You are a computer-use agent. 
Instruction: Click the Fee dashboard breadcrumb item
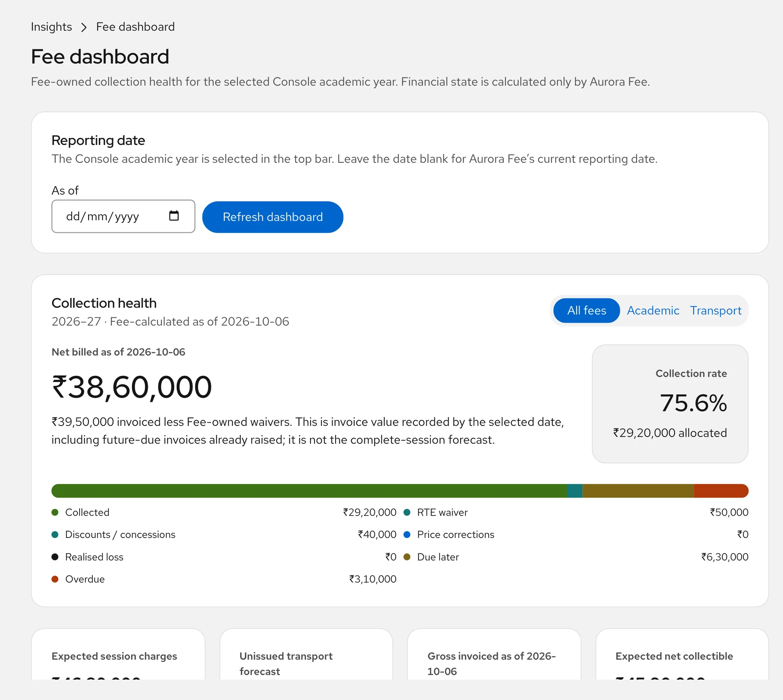[135, 27]
